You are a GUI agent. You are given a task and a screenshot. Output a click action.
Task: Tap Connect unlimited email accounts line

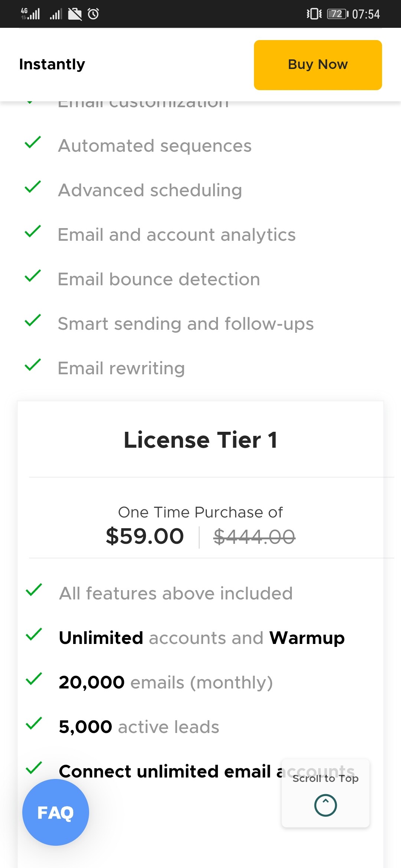click(207, 772)
